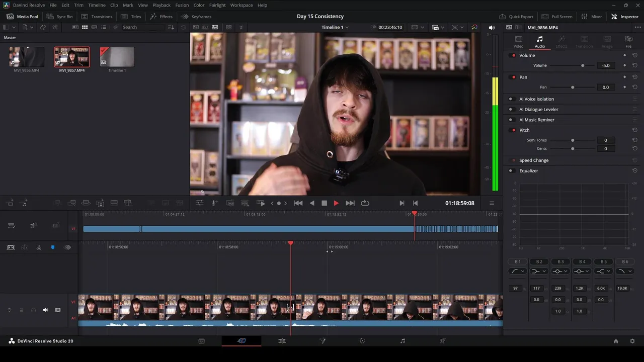Open the File menu
This screenshot has height=362, width=644.
click(53, 5)
